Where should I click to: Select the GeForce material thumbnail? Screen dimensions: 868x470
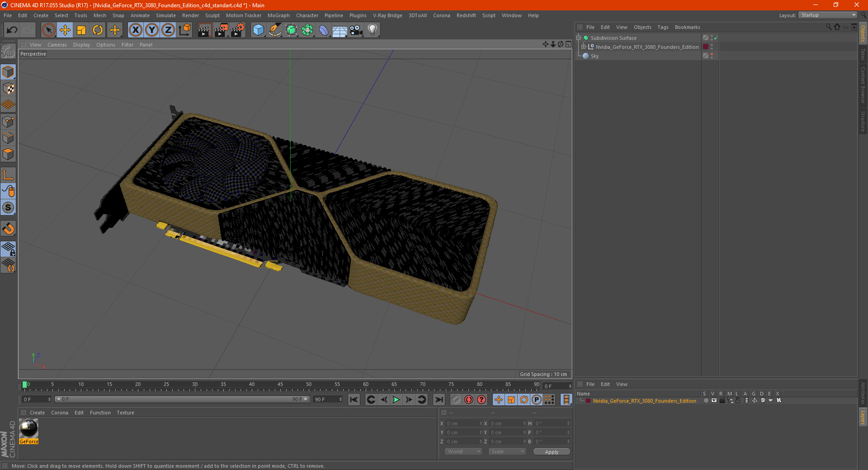[28, 428]
